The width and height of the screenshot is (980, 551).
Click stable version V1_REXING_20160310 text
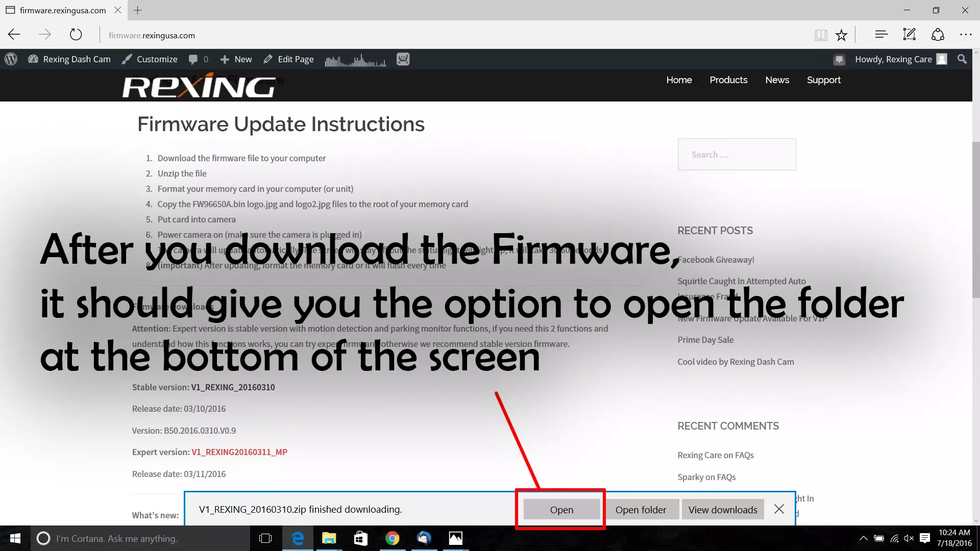233,387
